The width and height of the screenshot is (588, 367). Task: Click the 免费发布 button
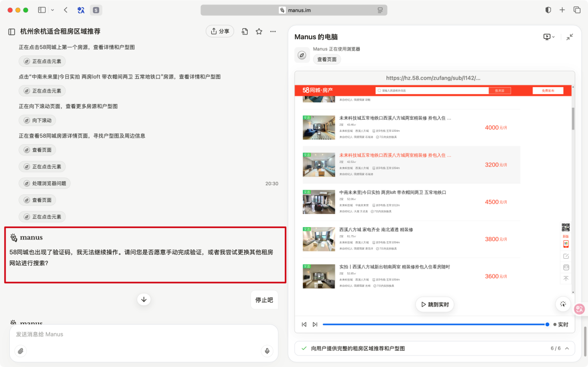pyautogui.click(x=548, y=90)
